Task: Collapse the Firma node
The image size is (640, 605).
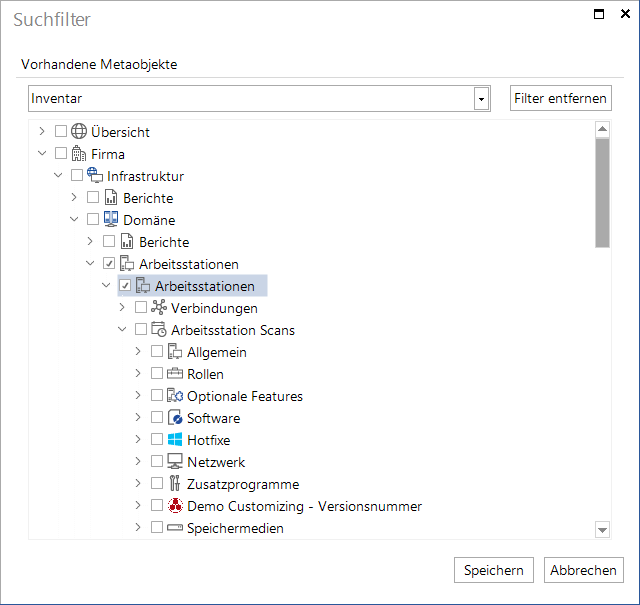Action: tap(42, 153)
